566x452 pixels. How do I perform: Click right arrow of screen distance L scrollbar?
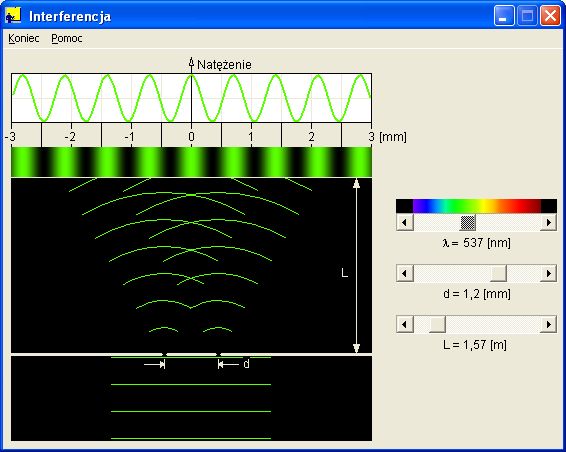(549, 324)
